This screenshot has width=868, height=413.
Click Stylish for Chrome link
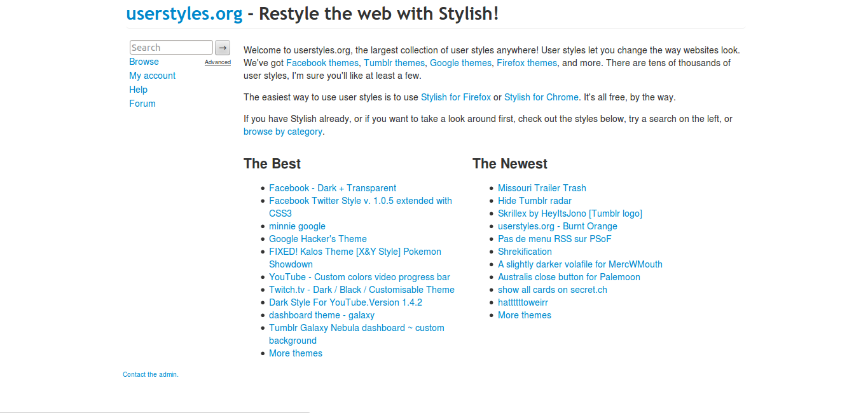click(541, 97)
